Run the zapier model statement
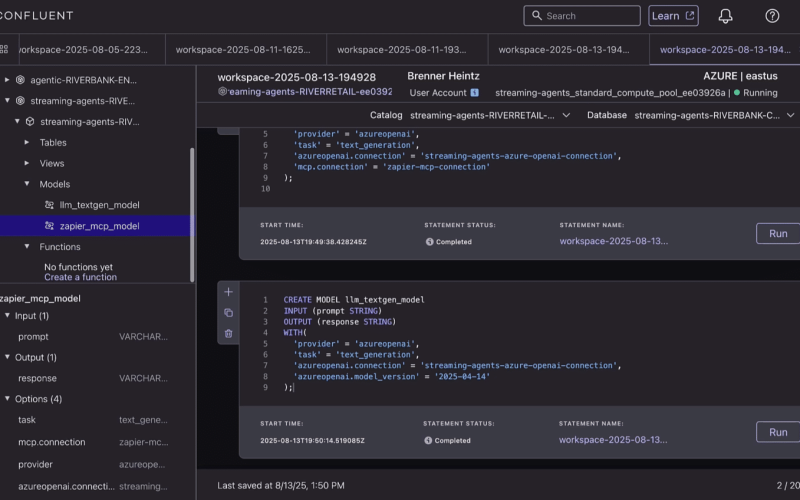Image resolution: width=800 pixels, height=500 pixels. (778, 233)
